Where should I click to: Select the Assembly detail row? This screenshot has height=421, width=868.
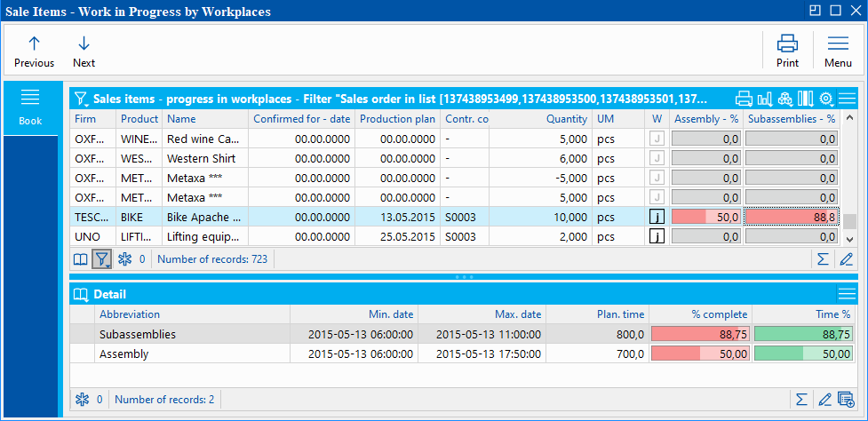click(x=462, y=354)
